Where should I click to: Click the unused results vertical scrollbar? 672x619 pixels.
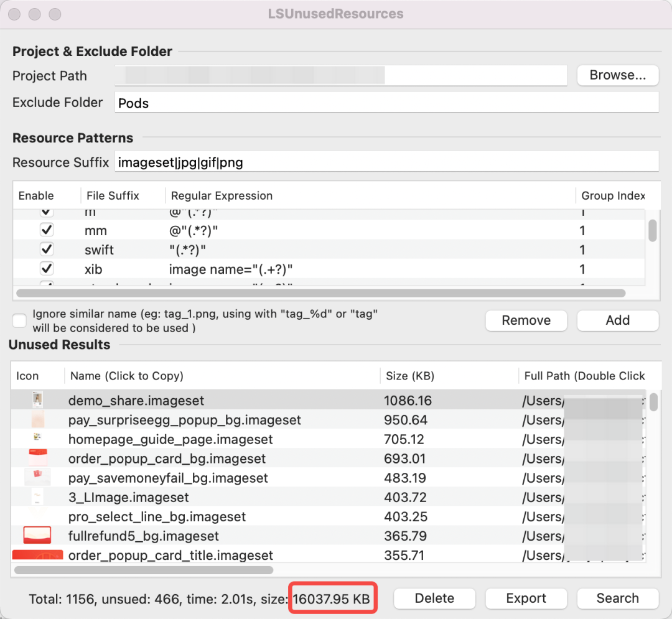point(654,403)
